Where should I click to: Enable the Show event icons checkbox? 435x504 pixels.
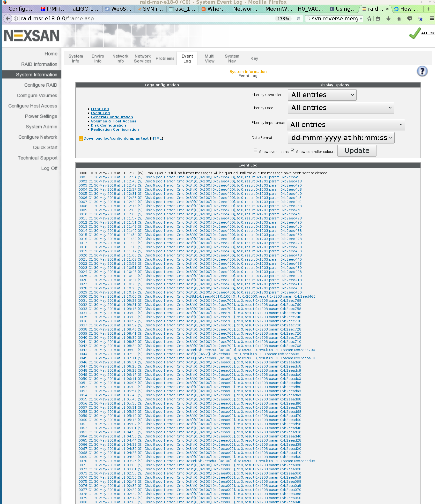pyautogui.click(x=255, y=150)
